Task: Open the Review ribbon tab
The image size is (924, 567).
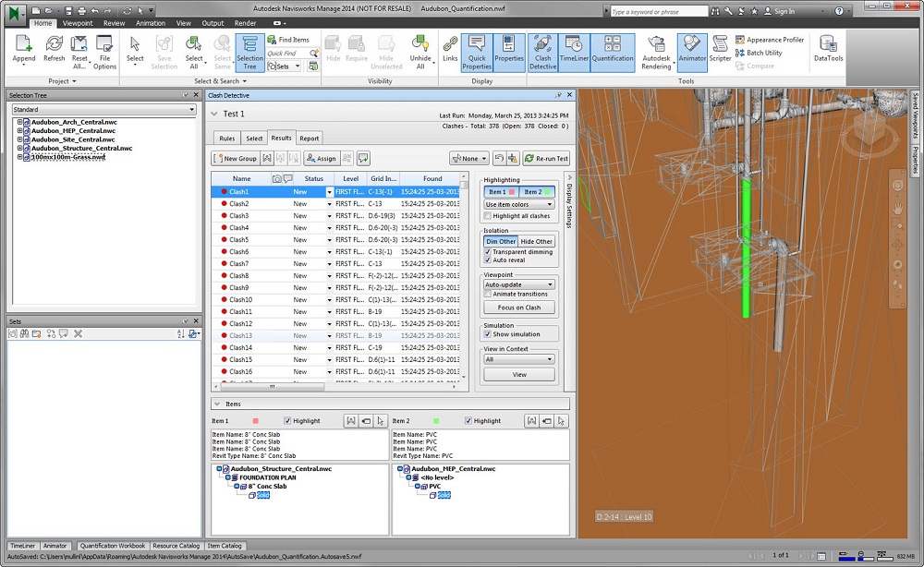Action: click(114, 24)
